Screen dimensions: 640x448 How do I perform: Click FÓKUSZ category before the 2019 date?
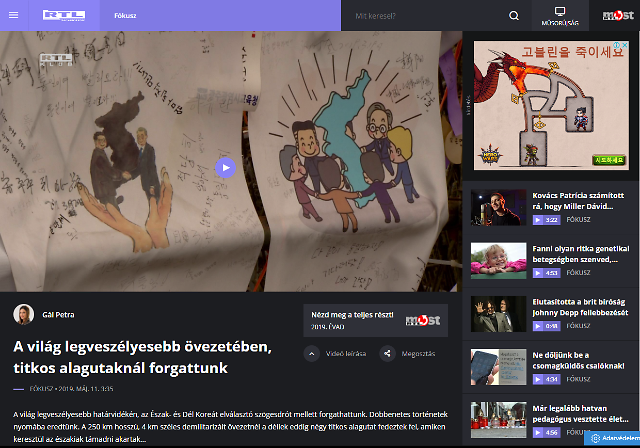pyautogui.click(x=41, y=389)
